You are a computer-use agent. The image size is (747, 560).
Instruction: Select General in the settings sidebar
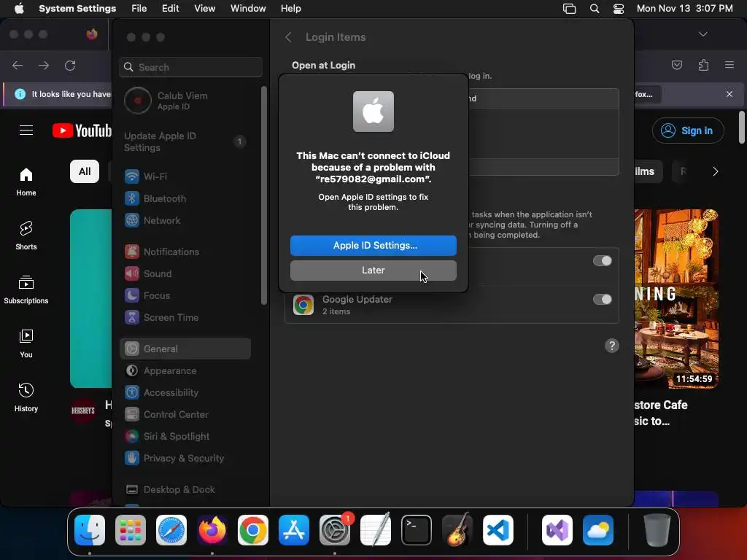click(x=185, y=349)
